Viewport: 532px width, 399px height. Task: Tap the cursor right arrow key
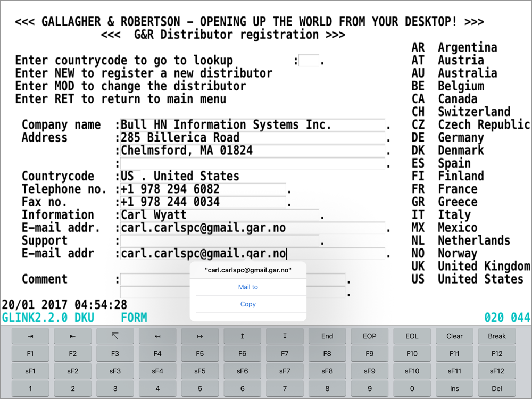click(200, 336)
